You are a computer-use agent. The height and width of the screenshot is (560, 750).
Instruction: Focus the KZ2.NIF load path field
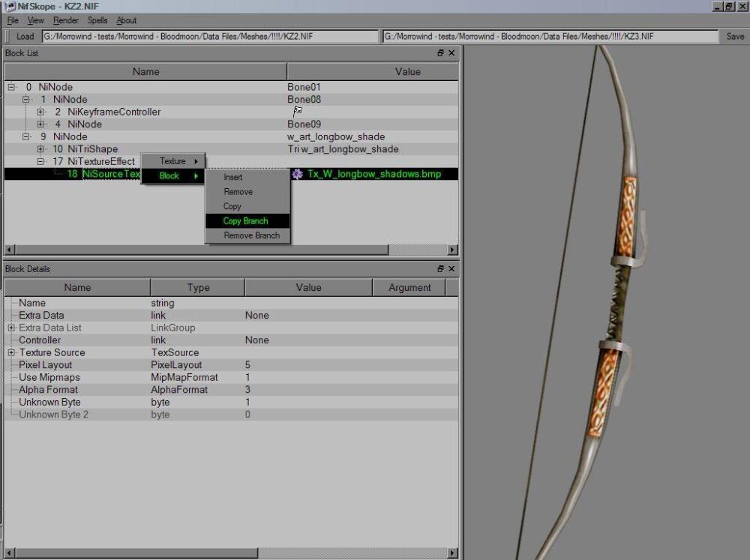(209, 36)
